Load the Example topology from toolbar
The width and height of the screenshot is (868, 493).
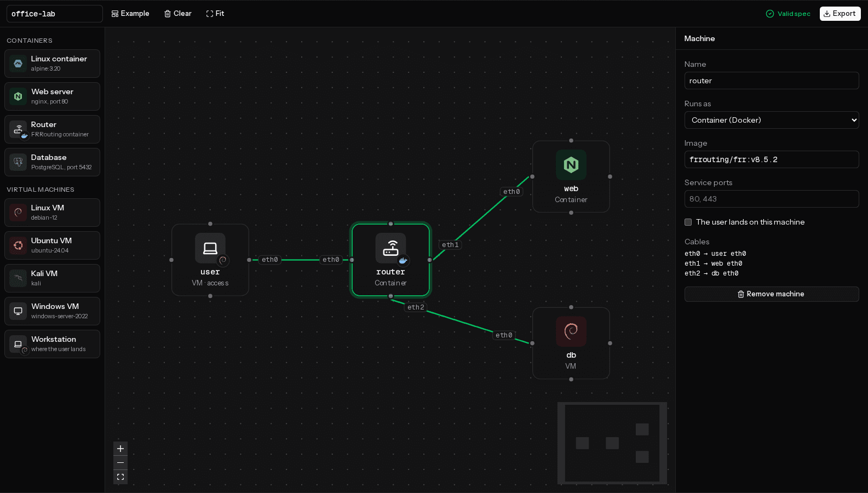point(130,14)
